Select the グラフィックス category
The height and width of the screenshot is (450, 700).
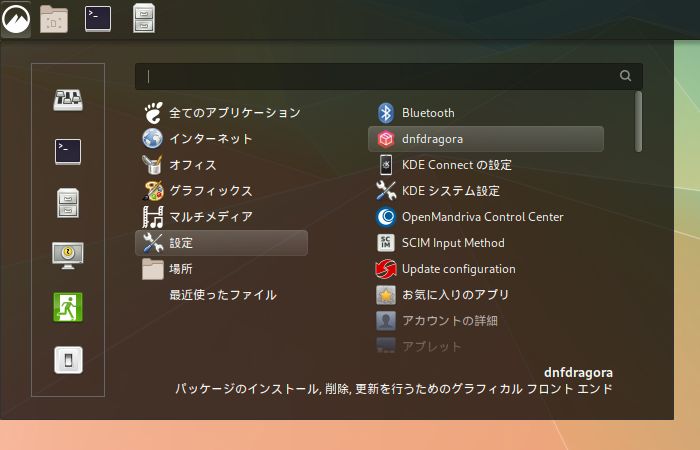click(221, 191)
